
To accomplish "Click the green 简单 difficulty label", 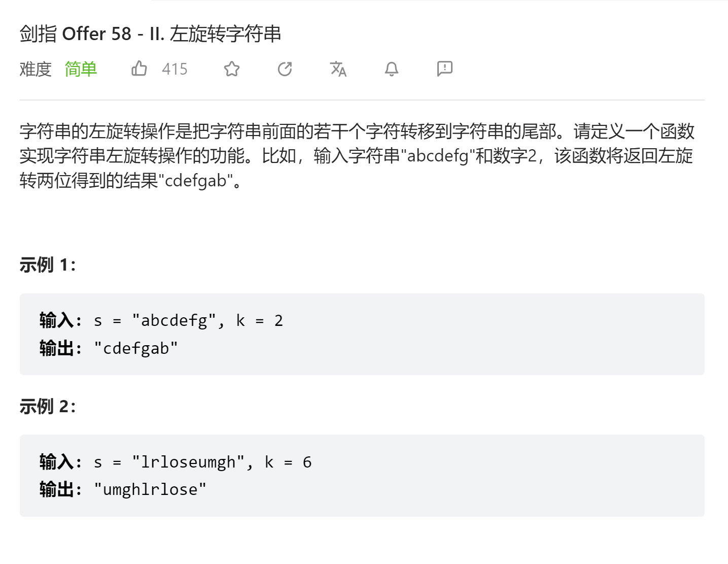I will [81, 69].
